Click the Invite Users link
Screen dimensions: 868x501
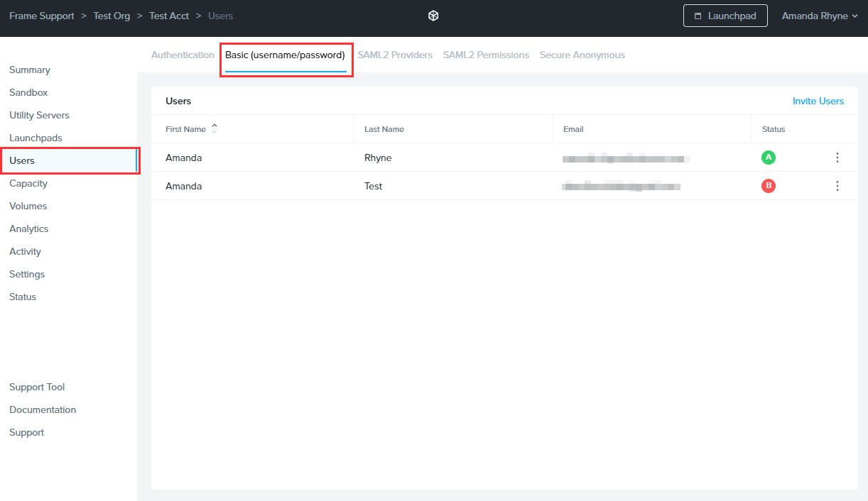818,101
